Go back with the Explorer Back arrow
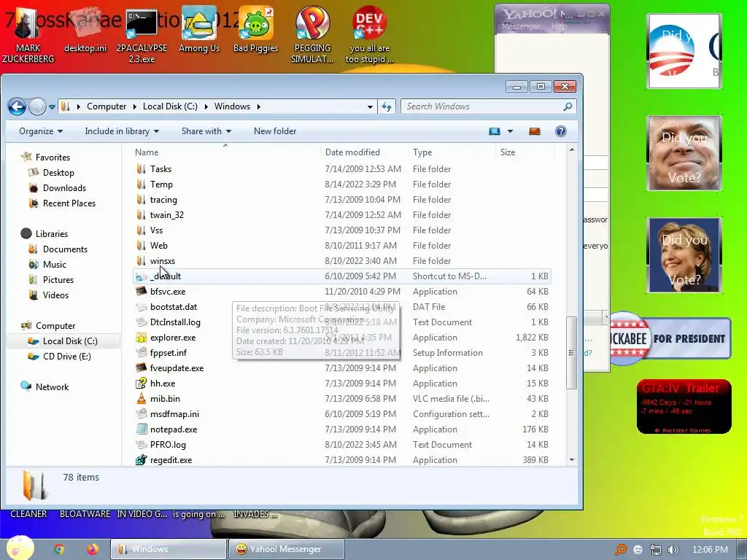747x560 pixels. point(18,106)
